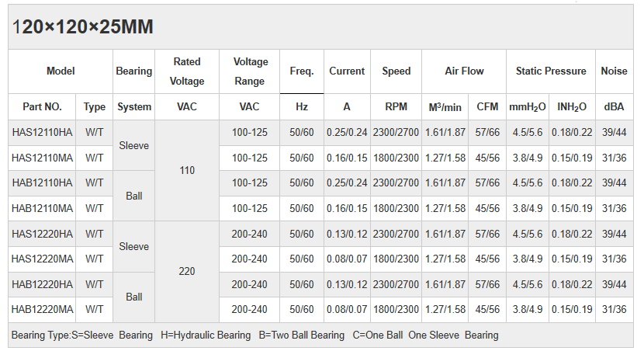This screenshot has width=644, height=358.
Task: Click the CFM sub-header cell
Action: pyautogui.click(x=487, y=107)
